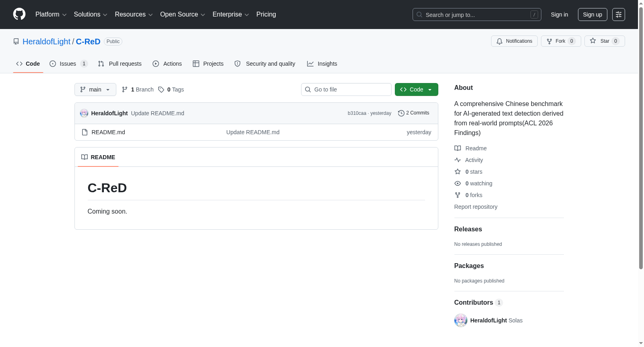This screenshot has width=644, height=347.
Task: Open the Readme link in About
Action: tap(471, 148)
